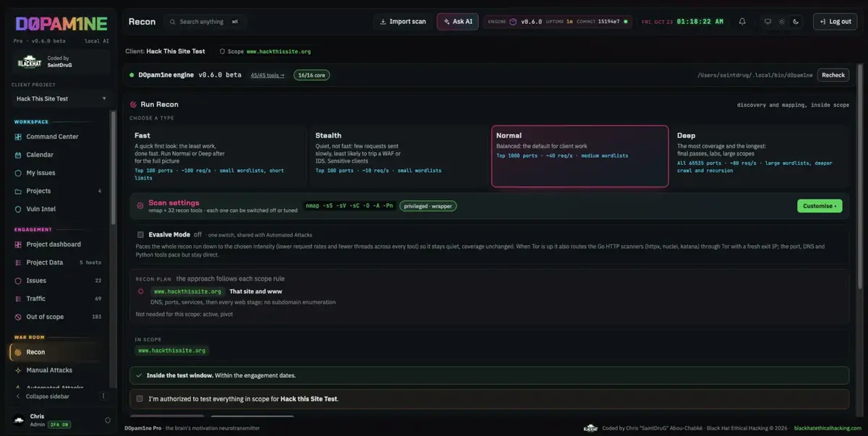Image resolution: width=868 pixels, height=436 pixels.
Task: Click the engine cube icon in header
Action: [x=514, y=22]
